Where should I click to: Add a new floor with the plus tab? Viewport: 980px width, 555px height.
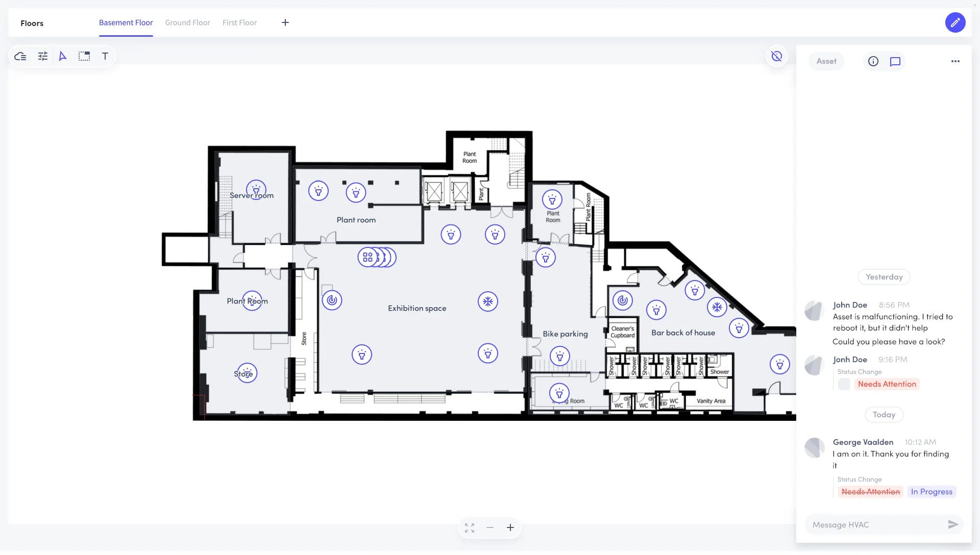click(x=285, y=22)
